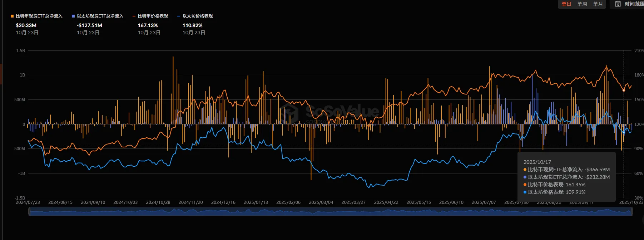Click the blue highlighted dot on Ethereum price line
Screen dimensions: 644x240
click(624, 132)
